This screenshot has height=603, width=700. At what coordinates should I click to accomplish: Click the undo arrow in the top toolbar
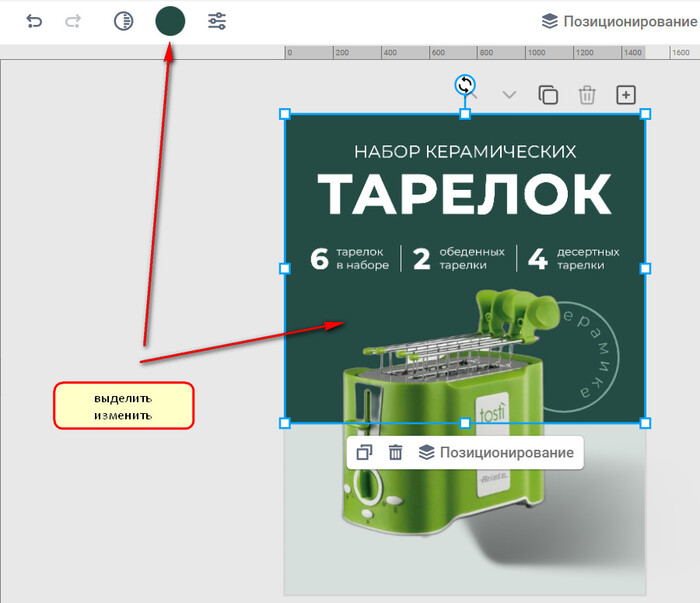[x=35, y=21]
